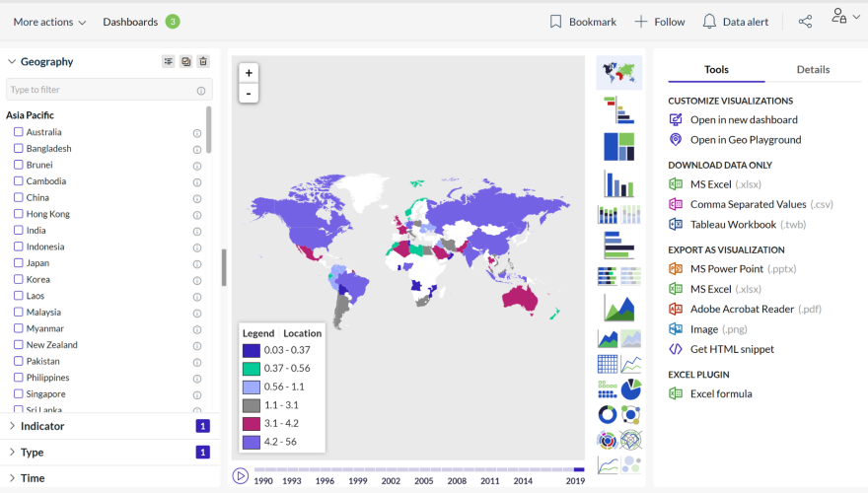Screen dimensions: 868x493
Task: Click the play animation button on timeline
Action: pos(241,475)
